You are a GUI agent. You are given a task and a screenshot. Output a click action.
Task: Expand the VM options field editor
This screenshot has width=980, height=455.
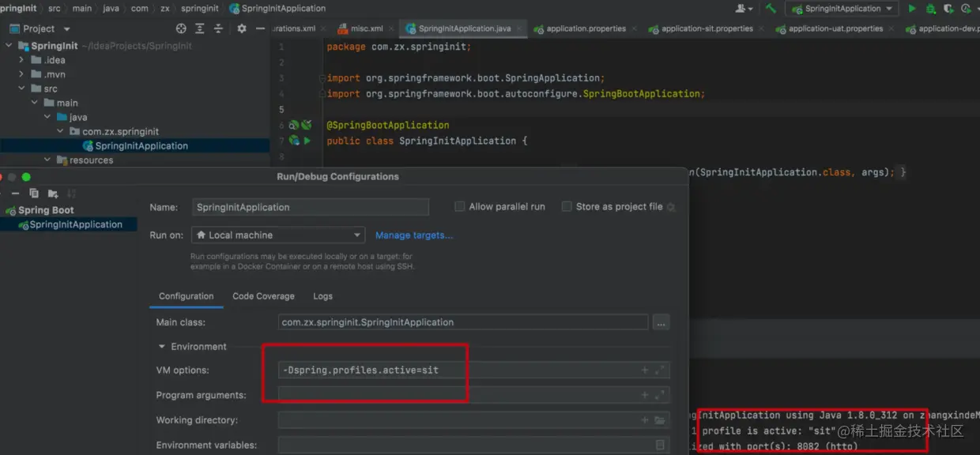tap(661, 370)
